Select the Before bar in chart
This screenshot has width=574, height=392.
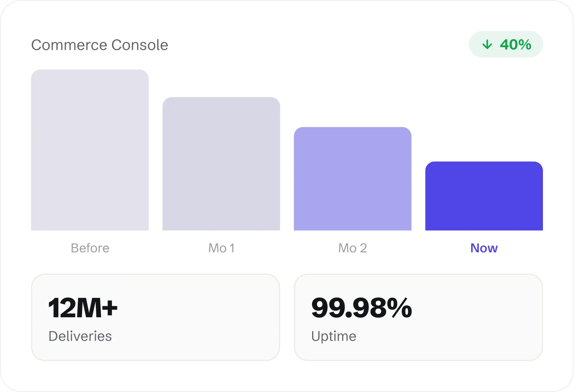pyautogui.click(x=90, y=150)
